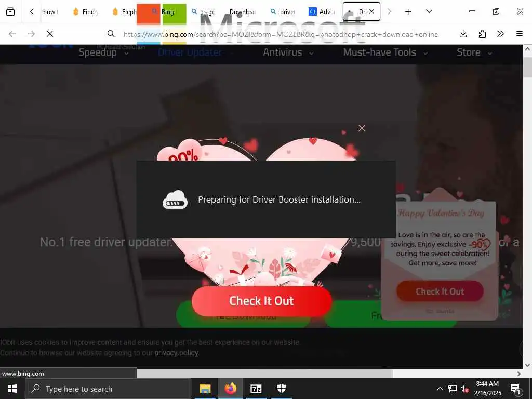The width and height of the screenshot is (532, 399).
Task: Show more toolbar tools overflow
Action: pos(500,34)
